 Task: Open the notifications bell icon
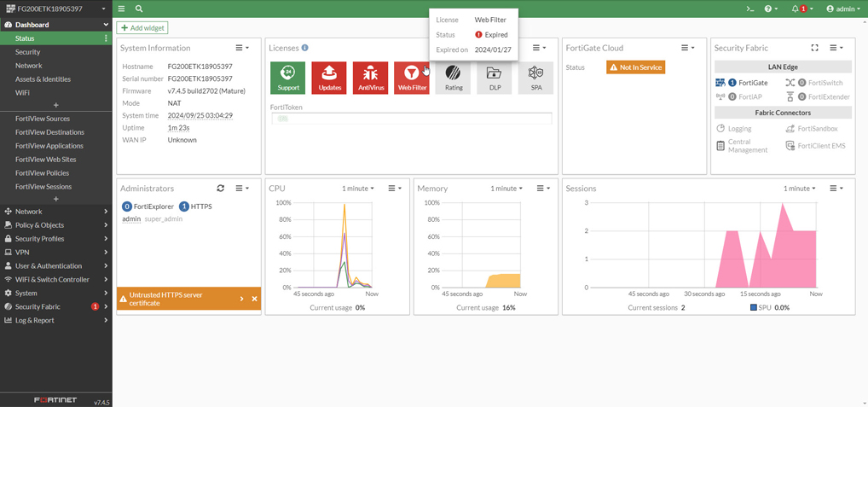[801, 9]
